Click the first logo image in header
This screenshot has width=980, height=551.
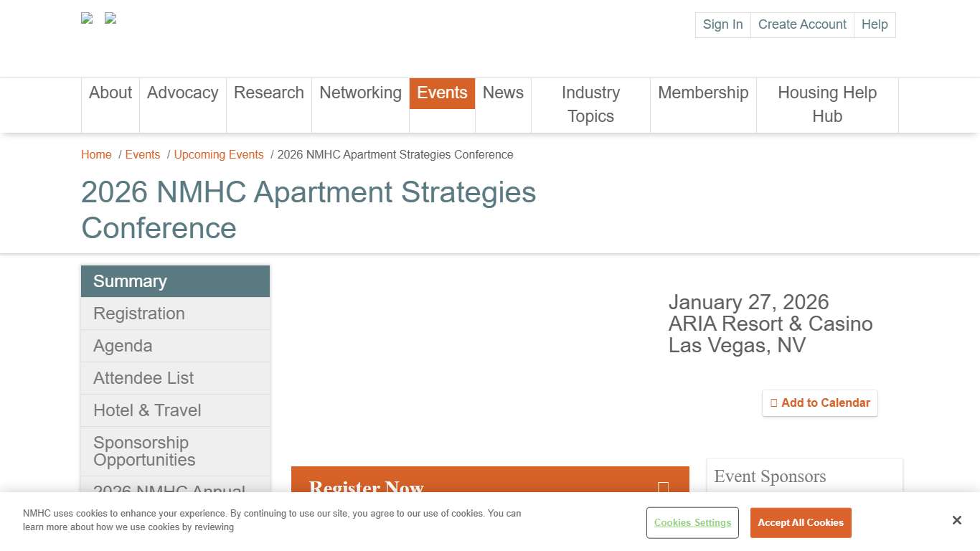87,19
